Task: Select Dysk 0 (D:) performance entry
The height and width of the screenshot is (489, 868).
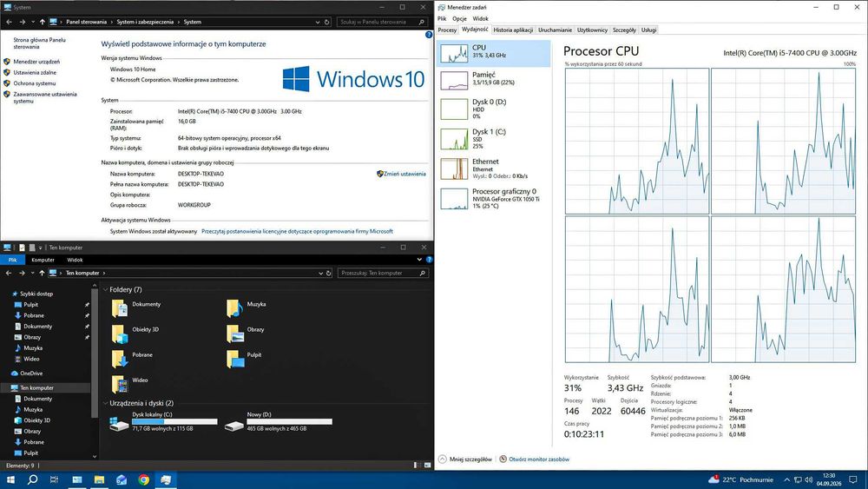Action: tap(493, 109)
